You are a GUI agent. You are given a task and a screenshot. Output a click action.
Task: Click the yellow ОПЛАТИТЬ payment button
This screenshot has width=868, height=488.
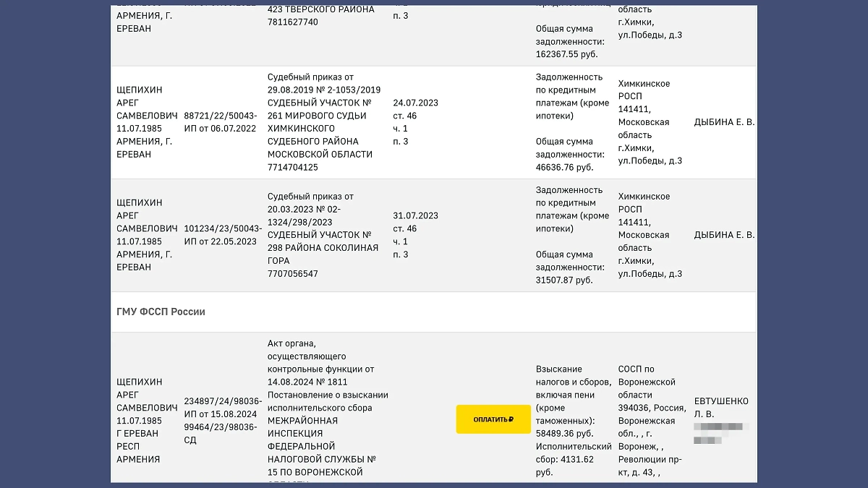tap(493, 419)
